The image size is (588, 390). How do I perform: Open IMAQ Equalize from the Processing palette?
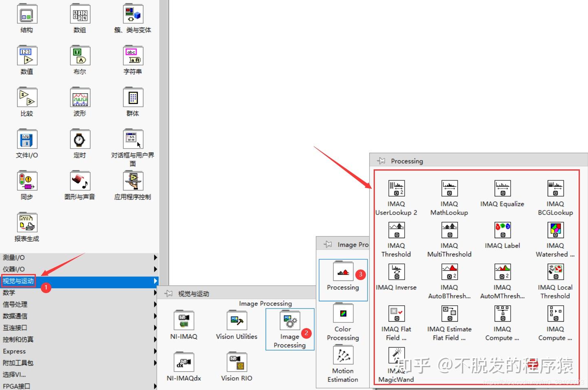pyautogui.click(x=502, y=188)
